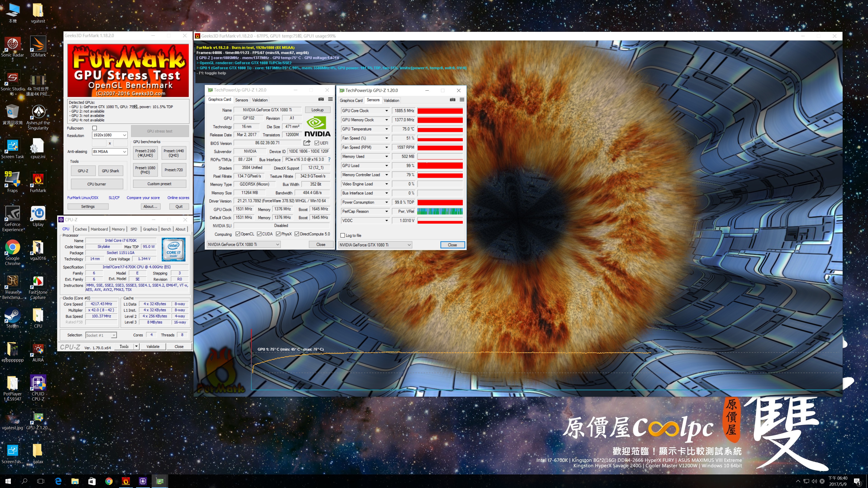Click the Validate button in CPU-Z
Viewport: 868px width, 488px height.
tap(153, 346)
